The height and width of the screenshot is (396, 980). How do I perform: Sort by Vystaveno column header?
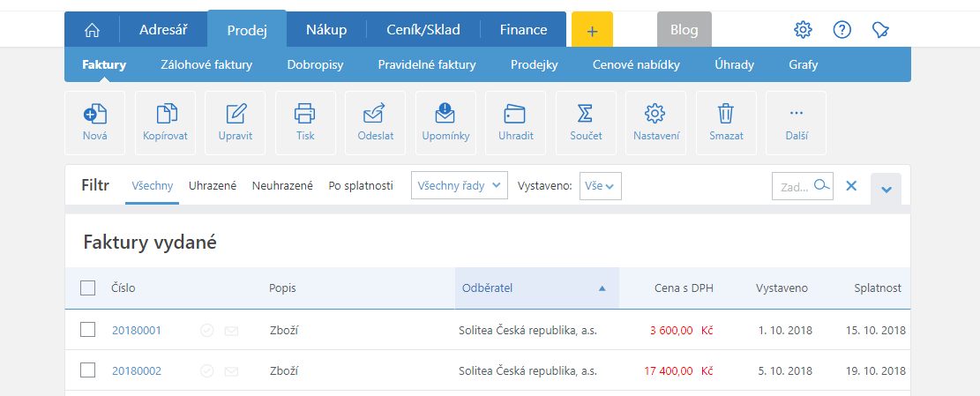click(782, 288)
